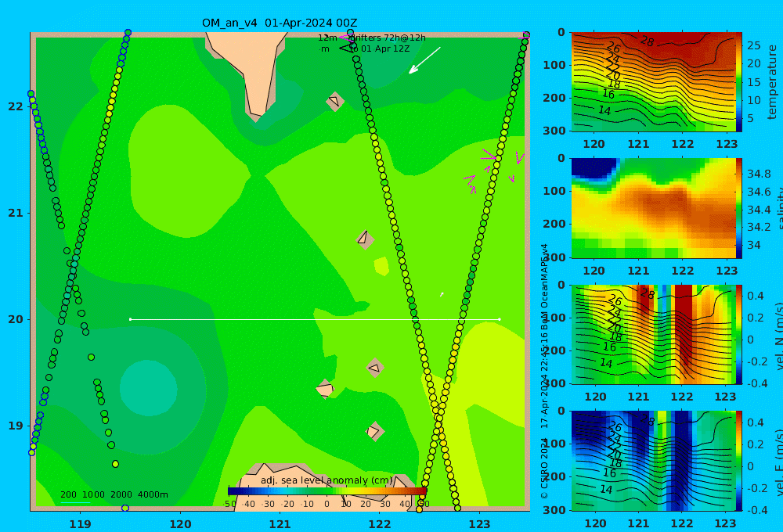
Task: Click longitude label 123 on the main map
Action: click(x=480, y=524)
